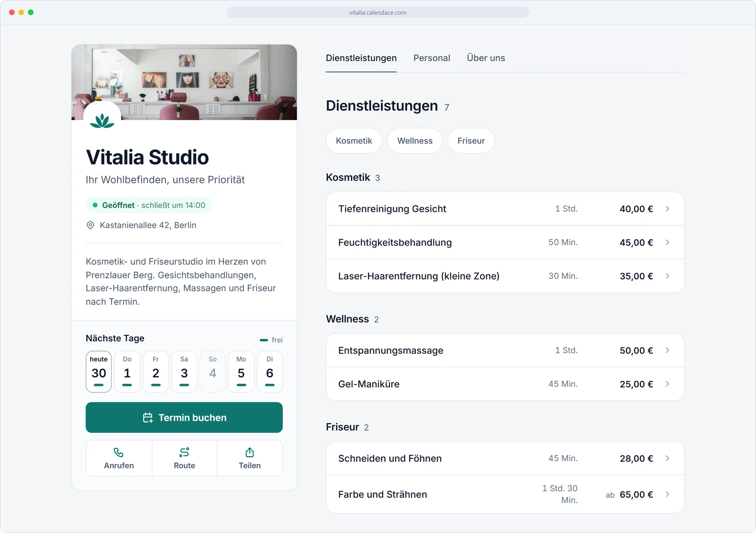The height and width of the screenshot is (533, 756).
Task: Click the calendar icon in Termin buchen
Action: (x=148, y=418)
